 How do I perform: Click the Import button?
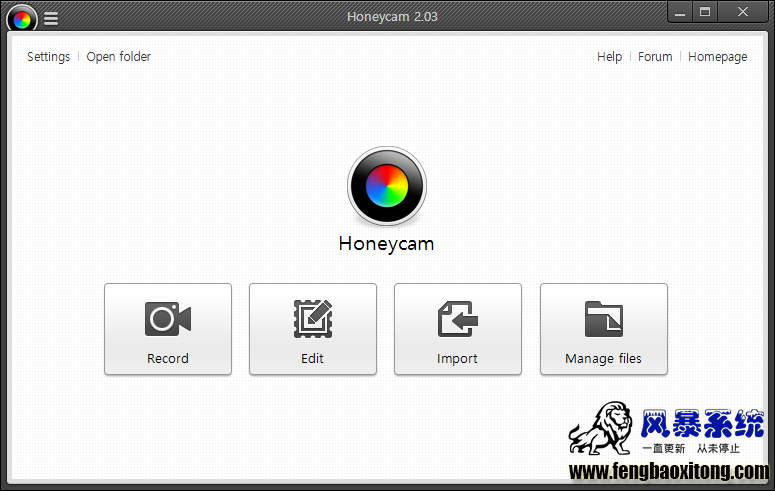[x=458, y=329]
